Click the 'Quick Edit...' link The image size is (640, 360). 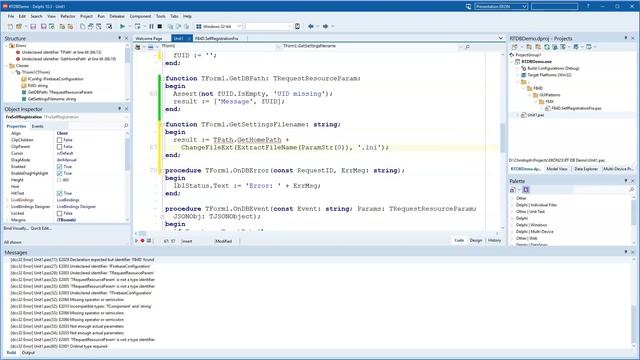click(x=41, y=228)
